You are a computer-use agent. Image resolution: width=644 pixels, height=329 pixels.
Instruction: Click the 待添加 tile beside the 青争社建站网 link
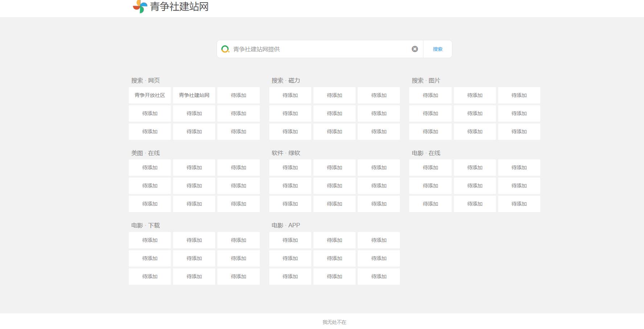pos(238,95)
